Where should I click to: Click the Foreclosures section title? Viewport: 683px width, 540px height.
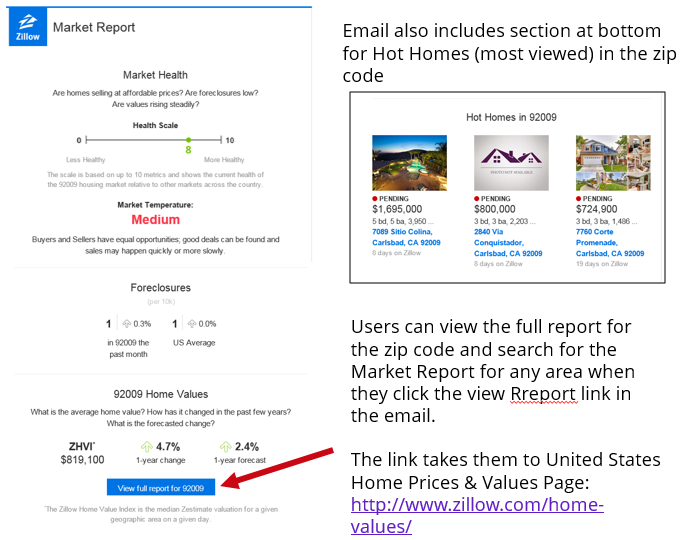[160, 287]
